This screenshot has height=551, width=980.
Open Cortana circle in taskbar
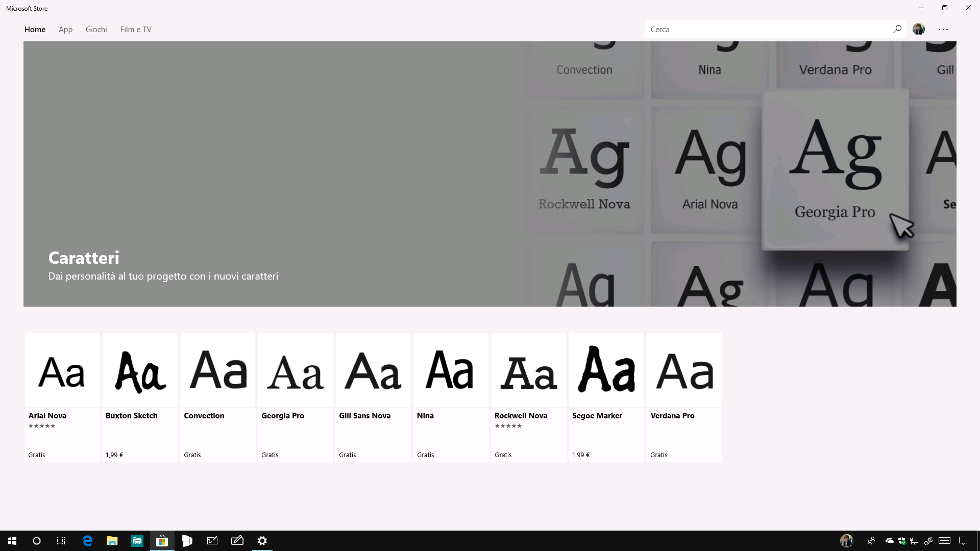(x=37, y=541)
